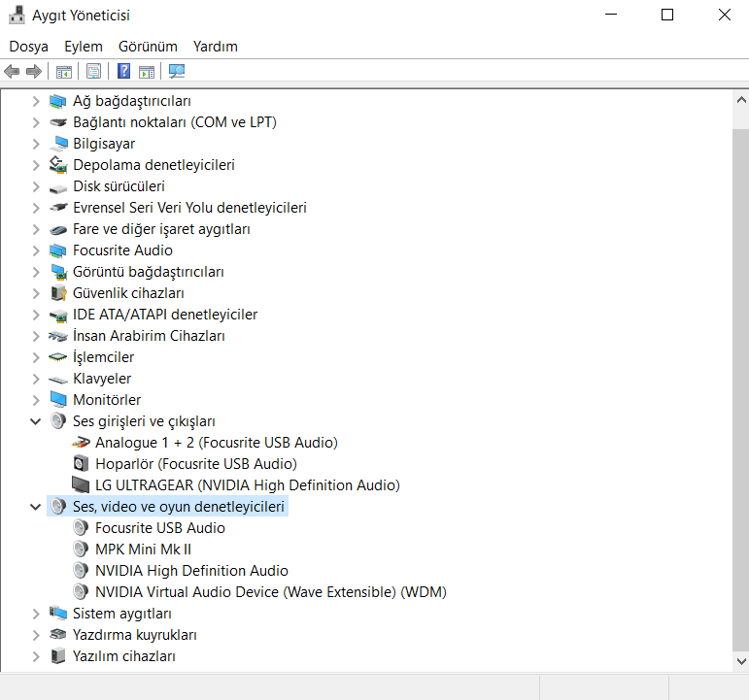Click the Properties toolbar icon
749x700 pixels.
coord(93,72)
